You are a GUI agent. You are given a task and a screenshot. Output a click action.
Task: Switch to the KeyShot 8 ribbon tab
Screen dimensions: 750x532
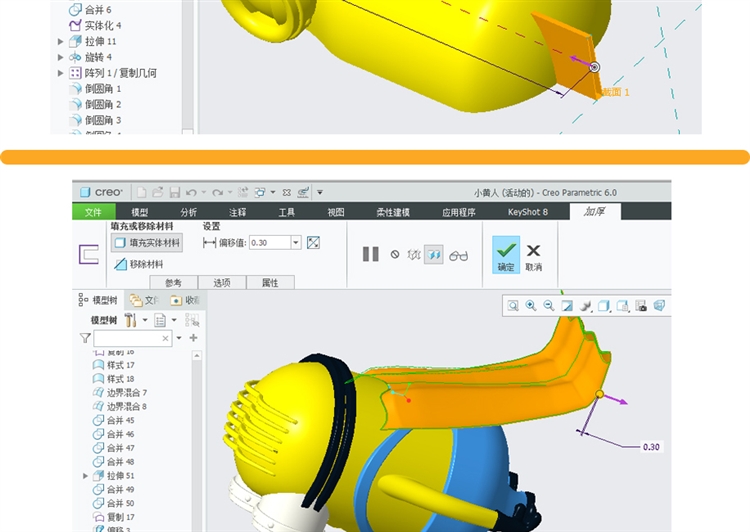[528, 212]
